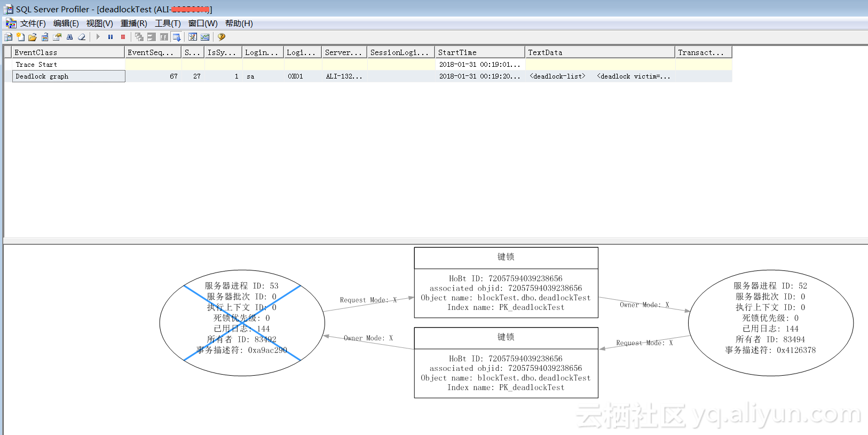Click the deadlock-list TextData cell
868x435 pixels.
(x=600, y=76)
